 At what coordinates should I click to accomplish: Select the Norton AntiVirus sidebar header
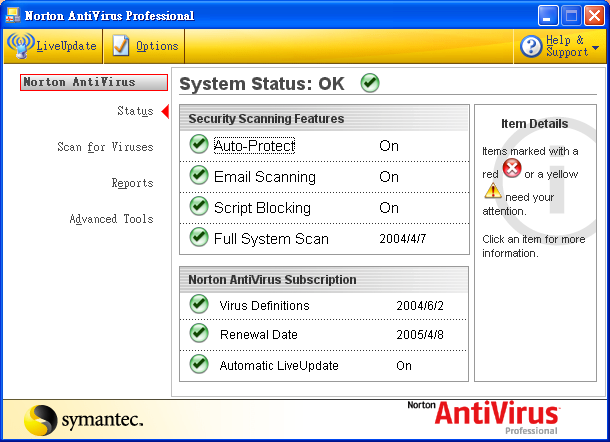94,82
